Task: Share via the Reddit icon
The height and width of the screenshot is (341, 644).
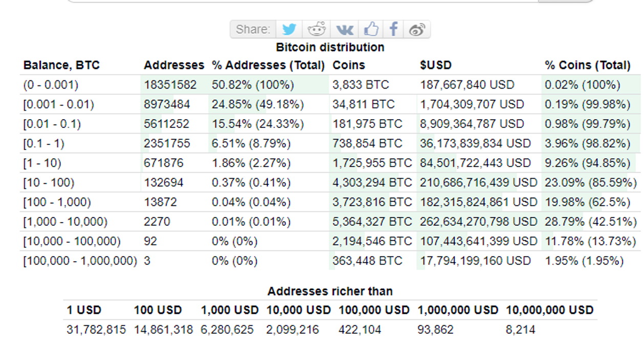Action: [x=317, y=29]
